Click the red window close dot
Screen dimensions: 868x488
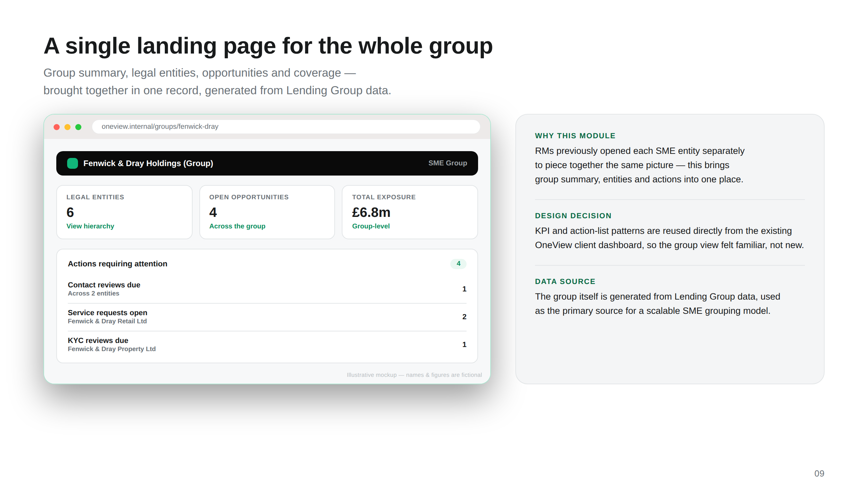57,127
